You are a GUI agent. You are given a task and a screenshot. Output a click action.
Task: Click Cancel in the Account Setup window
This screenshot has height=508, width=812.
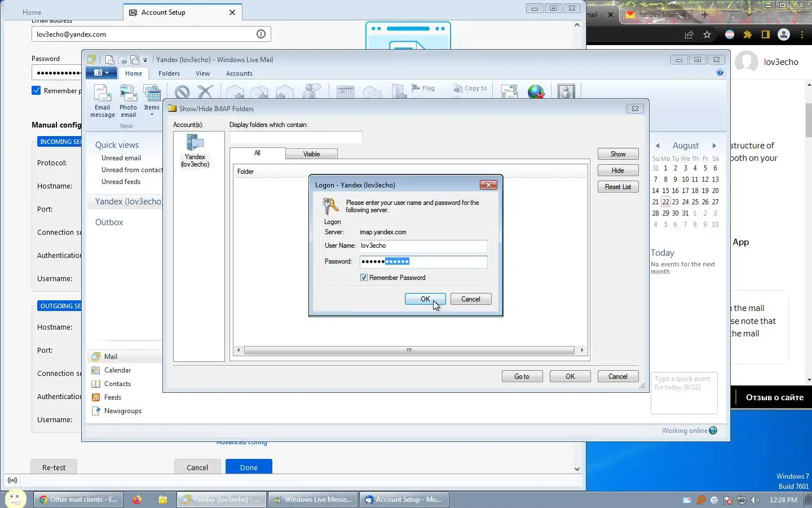click(x=197, y=467)
